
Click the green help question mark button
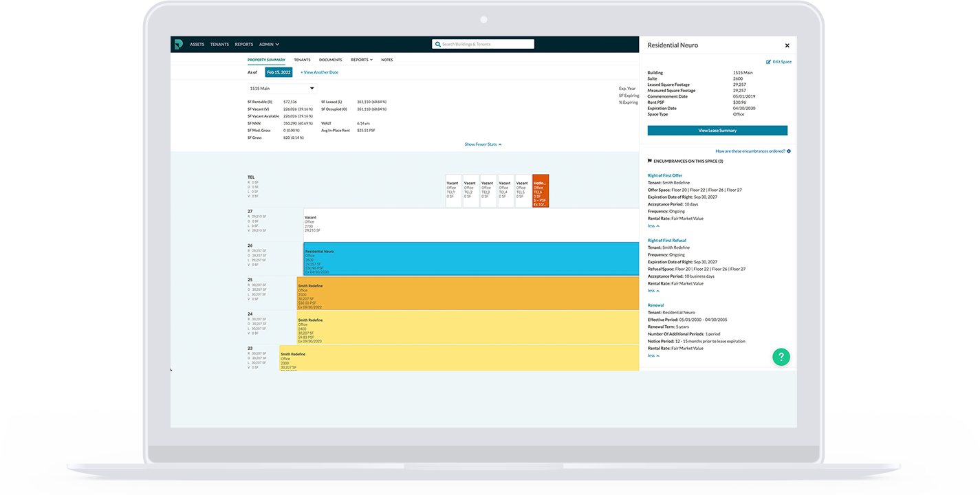781,357
